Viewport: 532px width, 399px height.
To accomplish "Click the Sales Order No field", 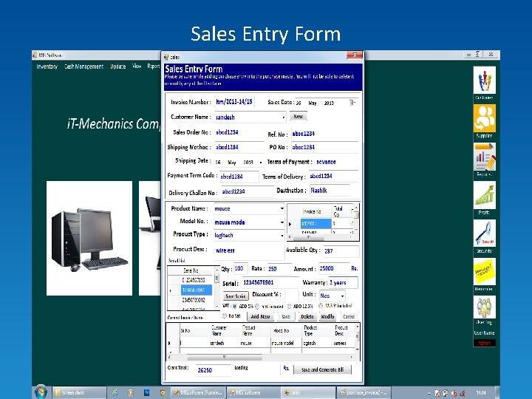I will click(239, 132).
